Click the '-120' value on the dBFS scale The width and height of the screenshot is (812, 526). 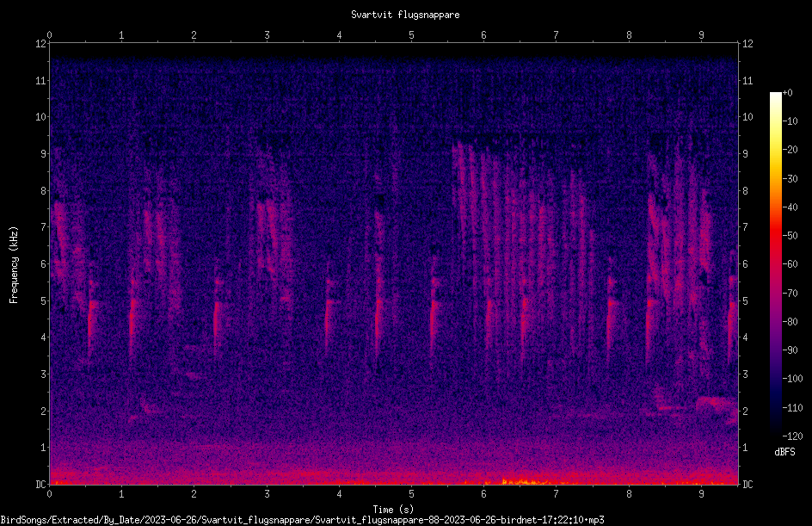792,436
